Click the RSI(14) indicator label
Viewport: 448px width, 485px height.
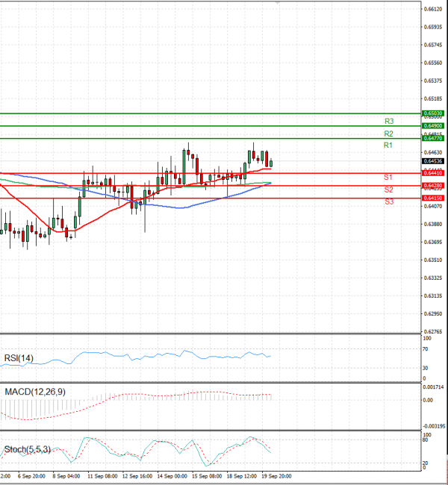click(19, 357)
